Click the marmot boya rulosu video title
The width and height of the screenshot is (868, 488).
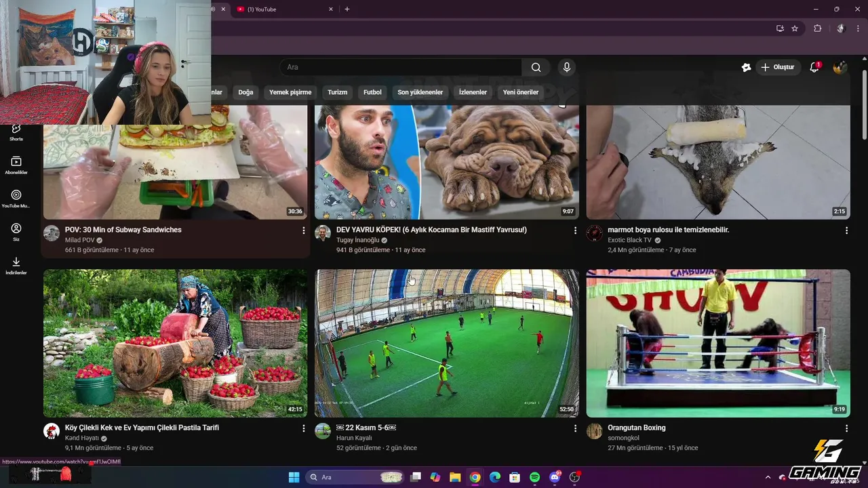669,230
